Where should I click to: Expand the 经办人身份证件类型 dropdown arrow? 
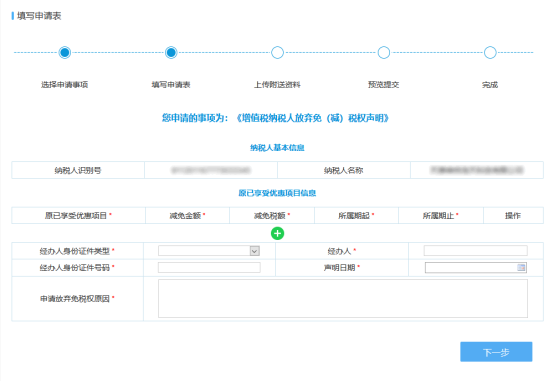point(255,251)
